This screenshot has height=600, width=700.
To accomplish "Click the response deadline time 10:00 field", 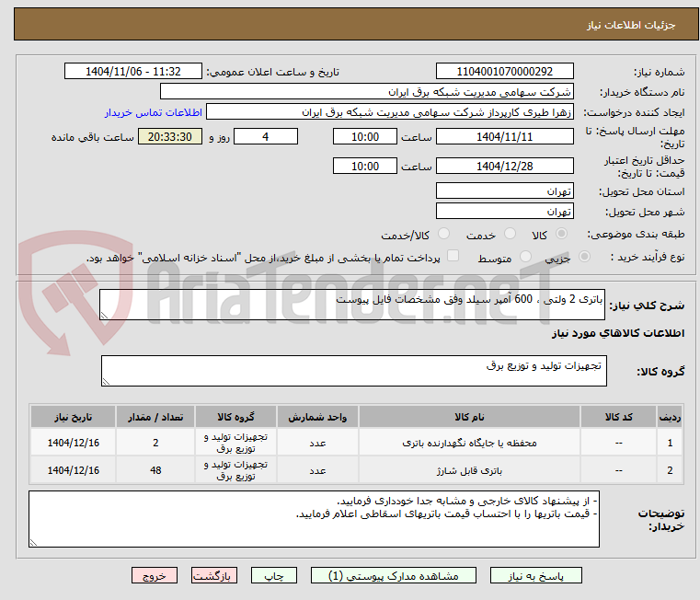I will coord(365,136).
